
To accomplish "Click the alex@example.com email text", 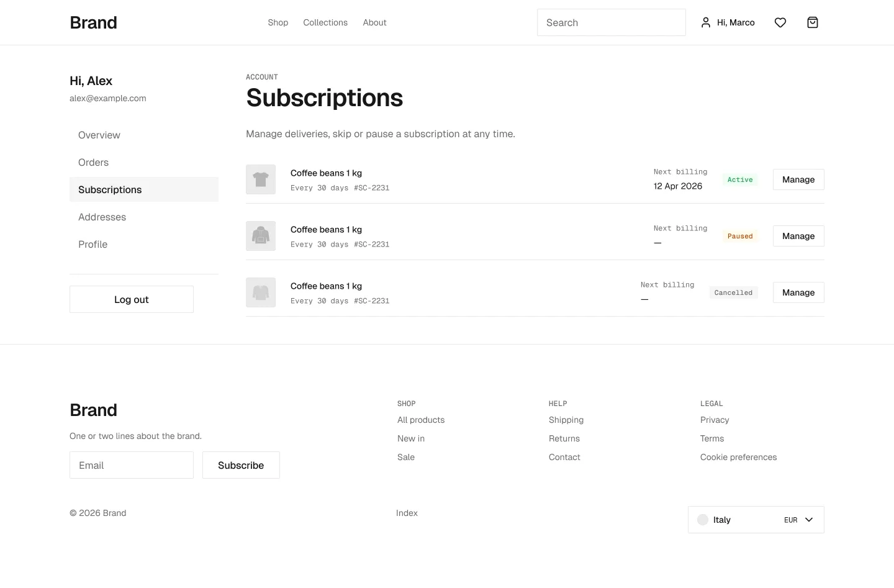I will pyautogui.click(x=108, y=98).
